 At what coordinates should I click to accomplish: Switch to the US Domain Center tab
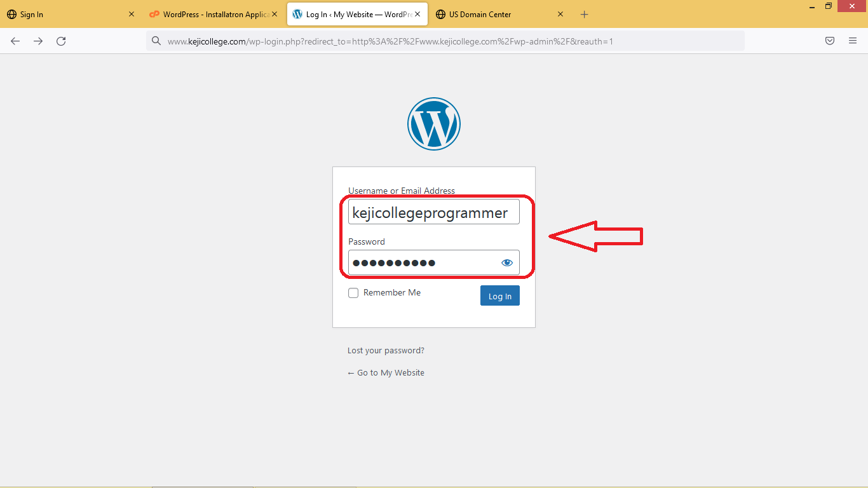coord(499,14)
